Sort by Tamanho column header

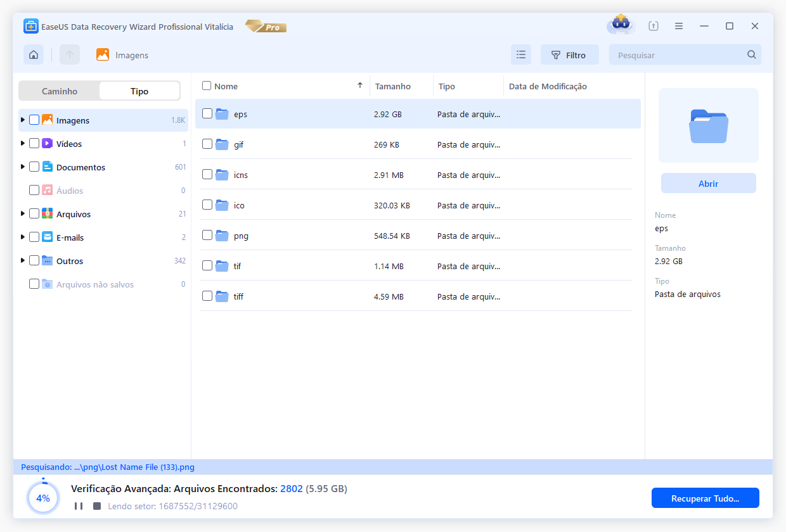393,86
